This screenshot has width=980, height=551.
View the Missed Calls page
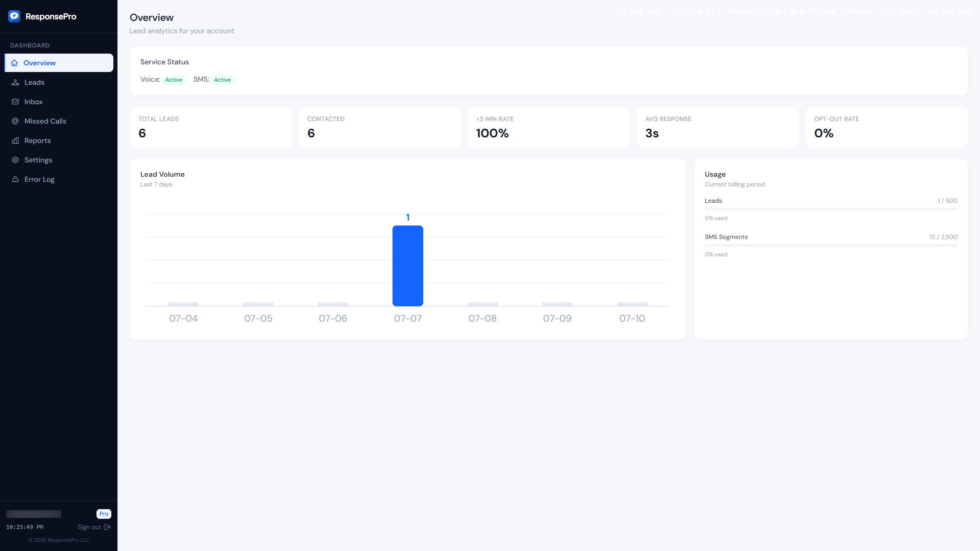tap(59, 121)
